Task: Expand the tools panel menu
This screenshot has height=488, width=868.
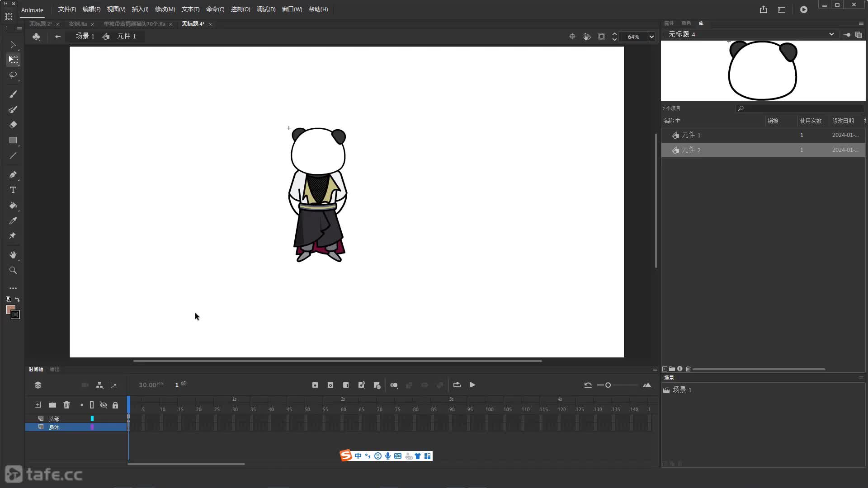Action: click(19, 28)
